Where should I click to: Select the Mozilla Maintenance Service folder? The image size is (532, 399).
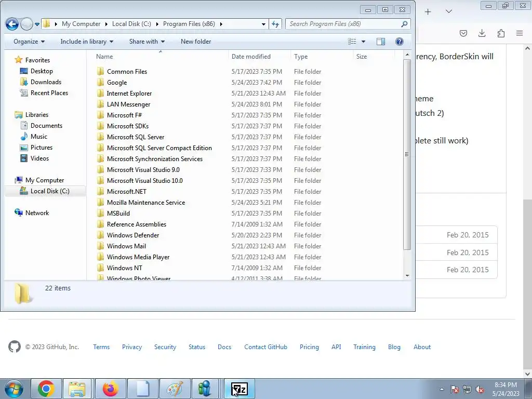(146, 202)
